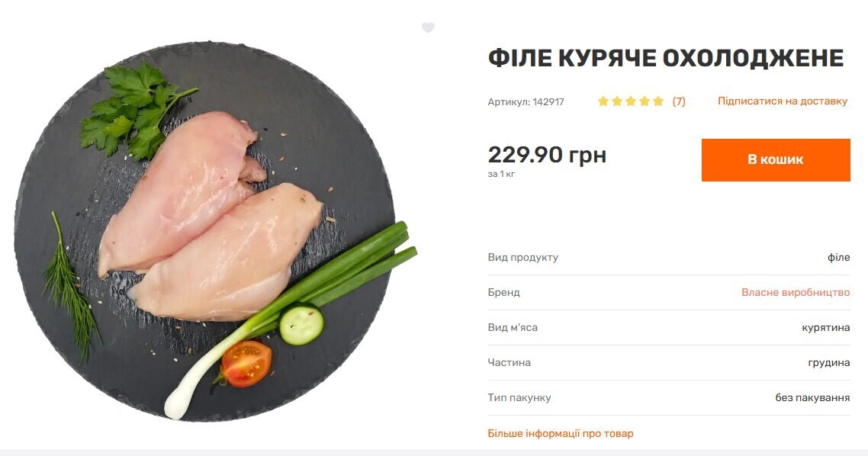
Task: Click the 'Вид продукту' attribute row
Action: (669, 257)
